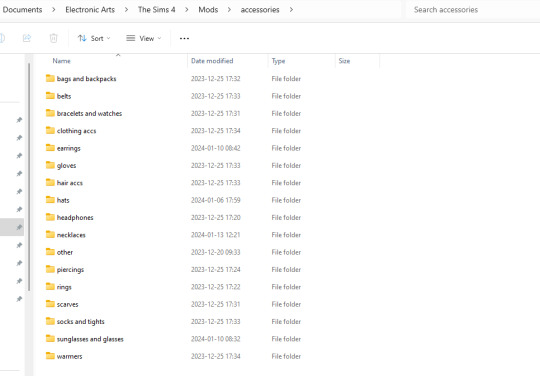The image size is (540, 376).
Task: Select the scarves folder icon
Action: click(50, 304)
